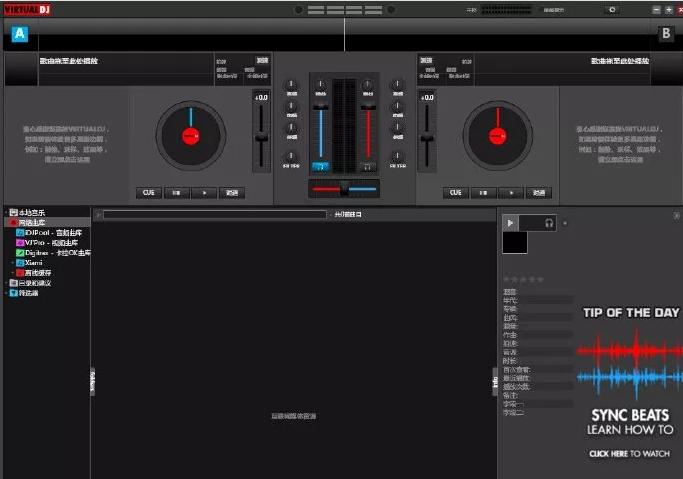
Task: Expand the Xiami folder
Action: point(13,263)
